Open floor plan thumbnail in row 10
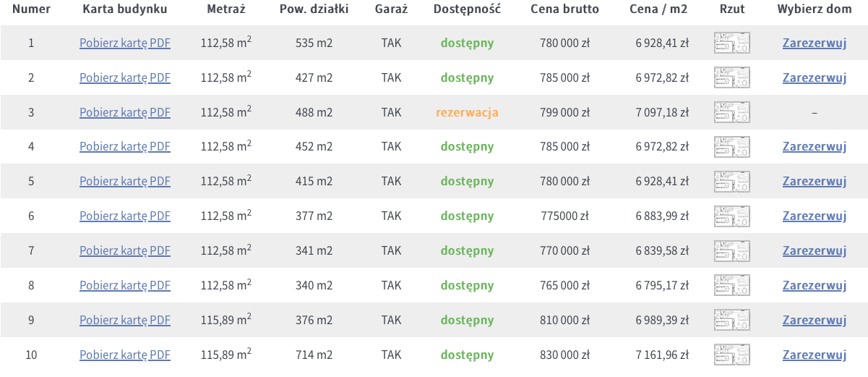 (731, 355)
